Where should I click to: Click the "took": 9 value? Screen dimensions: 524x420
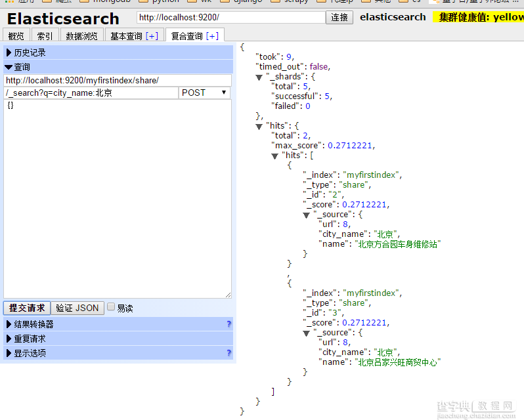[x=289, y=56]
